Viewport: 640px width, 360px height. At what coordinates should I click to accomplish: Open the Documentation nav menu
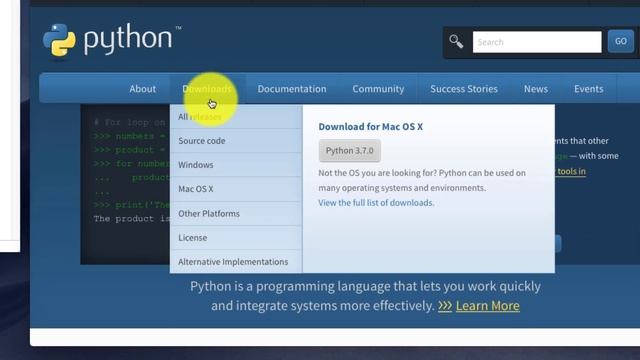(x=292, y=89)
